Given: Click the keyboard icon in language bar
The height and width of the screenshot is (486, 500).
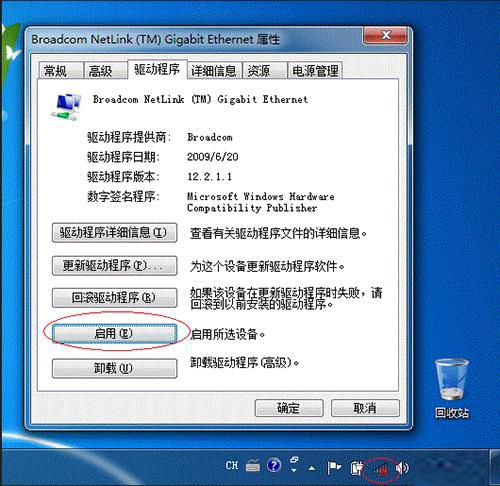Looking at the screenshot, I should 253,466.
